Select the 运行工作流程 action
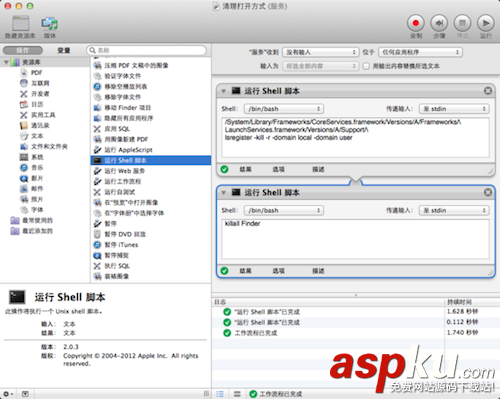The image size is (500, 399). point(151,181)
